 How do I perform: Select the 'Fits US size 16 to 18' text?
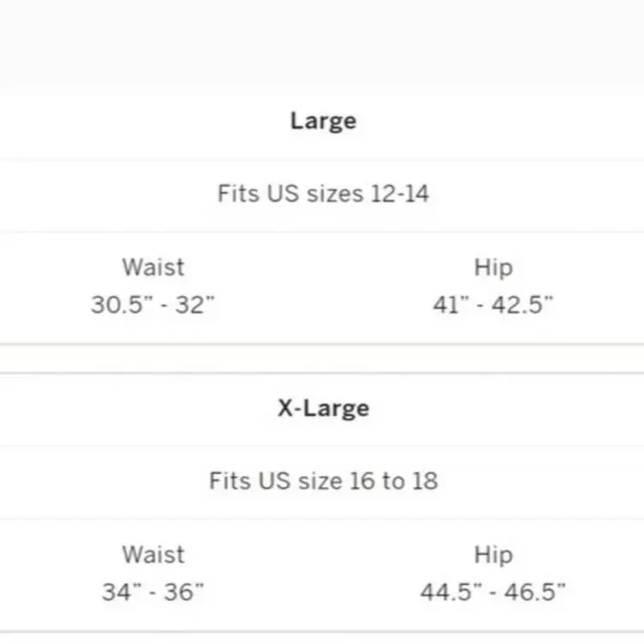[x=323, y=481]
